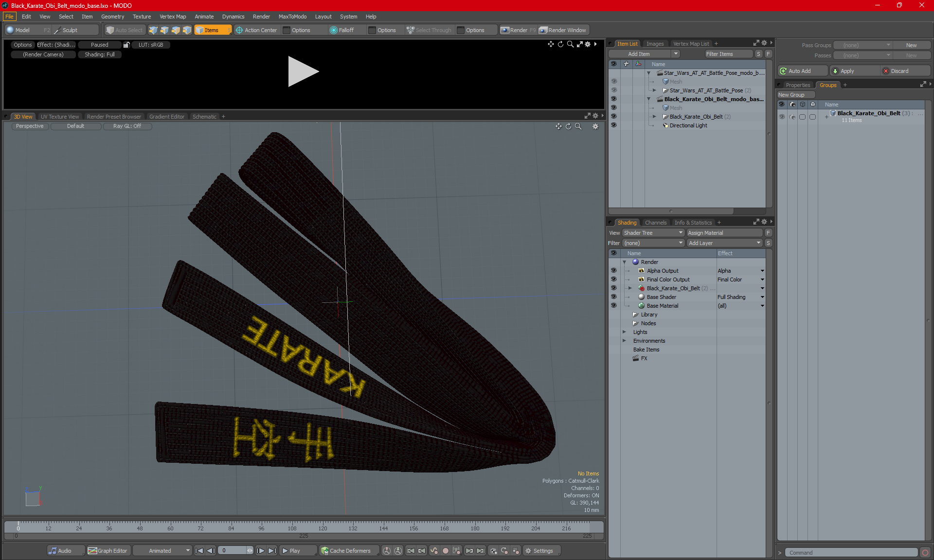Open the Graph Editor
The width and height of the screenshot is (934, 560).
click(x=108, y=551)
